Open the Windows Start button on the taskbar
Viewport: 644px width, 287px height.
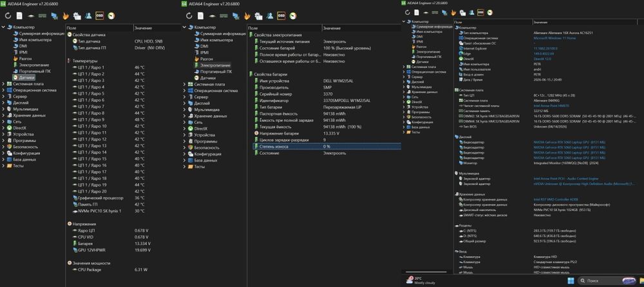pos(571,281)
